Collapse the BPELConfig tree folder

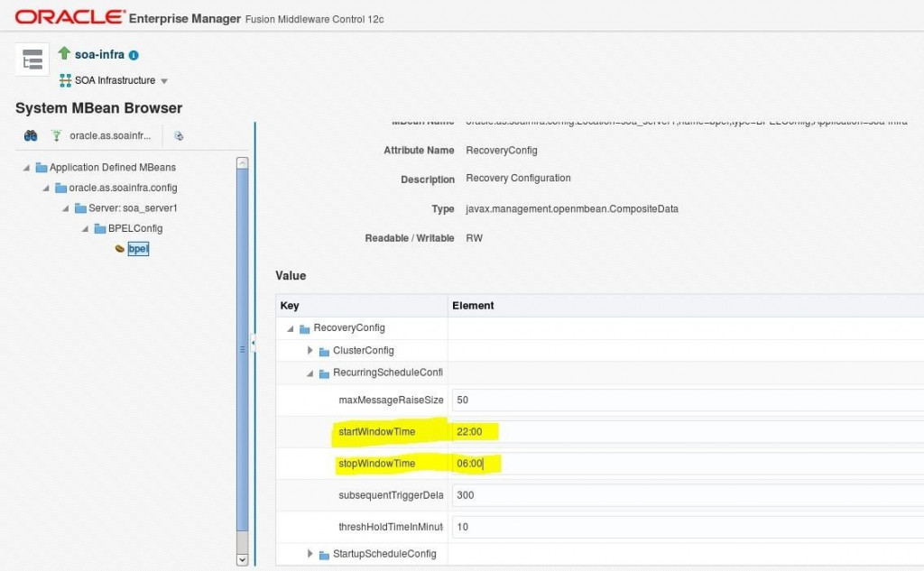tap(85, 228)
